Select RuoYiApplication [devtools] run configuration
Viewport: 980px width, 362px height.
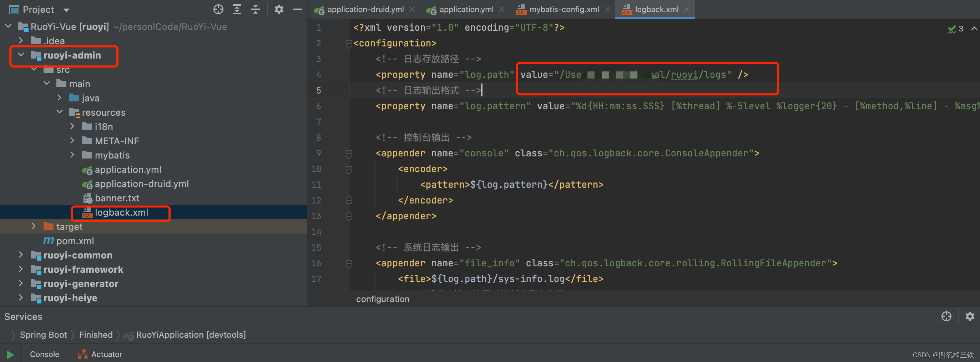coord(191,335)
